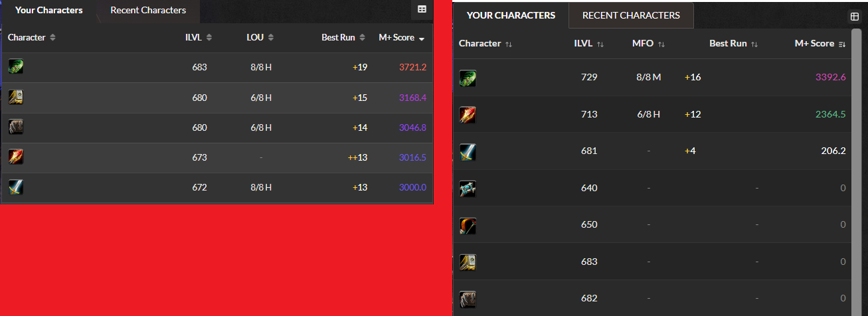Click the character icon with ILVL 650
The width and height of the screenshot is (868, 316).
tap(468, 225)
